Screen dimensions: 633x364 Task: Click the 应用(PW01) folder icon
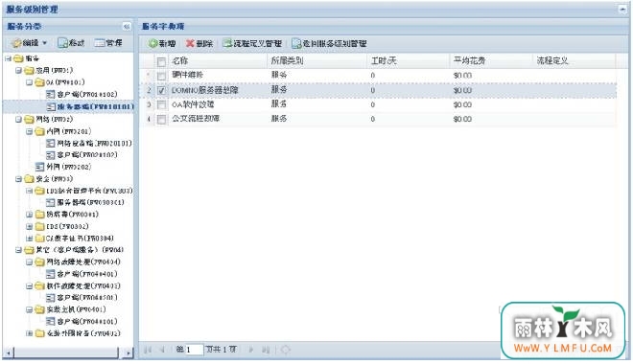[x=29, y=71]
